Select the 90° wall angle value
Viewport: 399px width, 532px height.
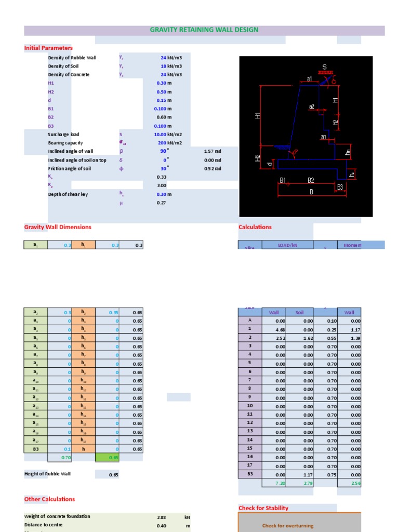164,151
